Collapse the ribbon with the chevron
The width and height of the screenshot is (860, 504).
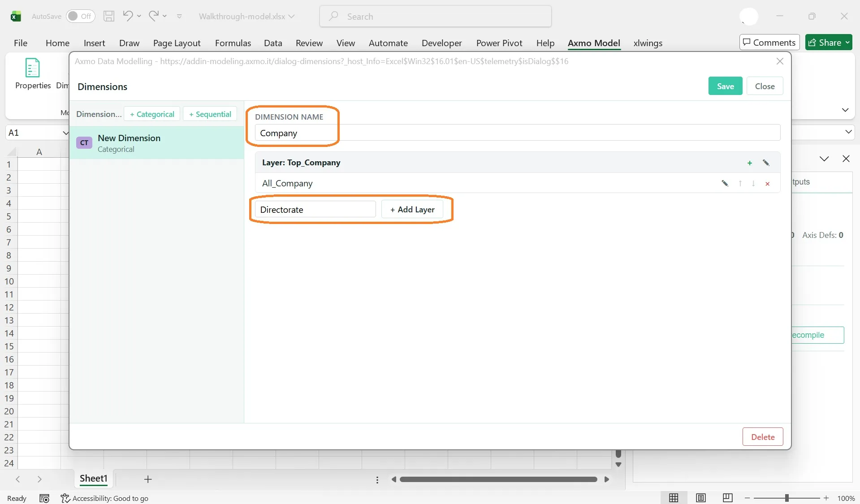845,110
